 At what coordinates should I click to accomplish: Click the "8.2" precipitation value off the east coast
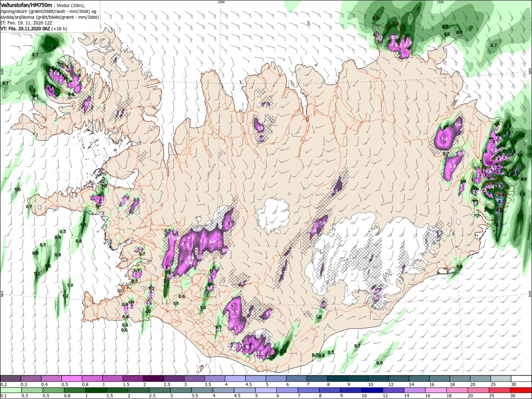pos(501,202)
